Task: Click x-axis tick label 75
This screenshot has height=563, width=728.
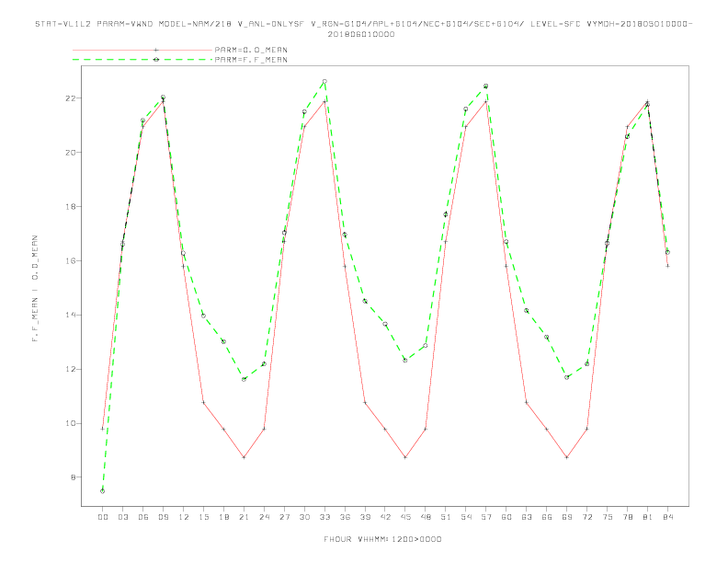Action: pos(608,517)
